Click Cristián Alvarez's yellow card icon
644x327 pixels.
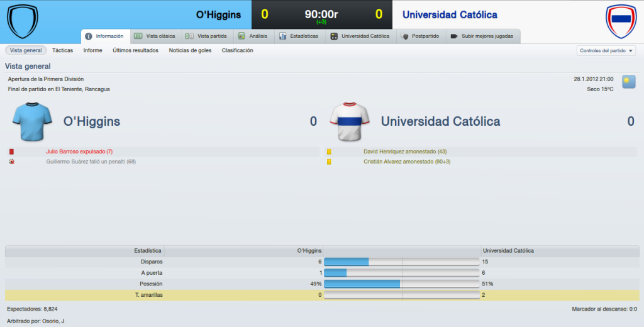tap(329, 162)
